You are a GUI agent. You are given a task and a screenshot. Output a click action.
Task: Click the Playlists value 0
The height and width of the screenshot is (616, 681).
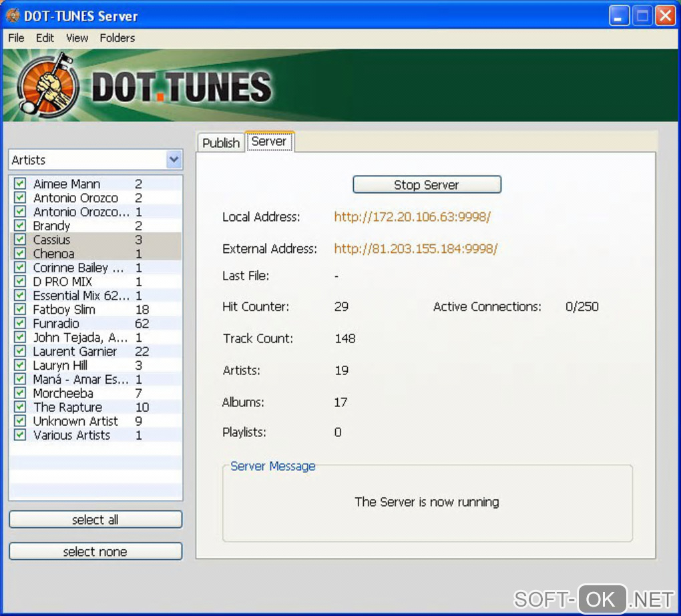click(x=338, y=432)
